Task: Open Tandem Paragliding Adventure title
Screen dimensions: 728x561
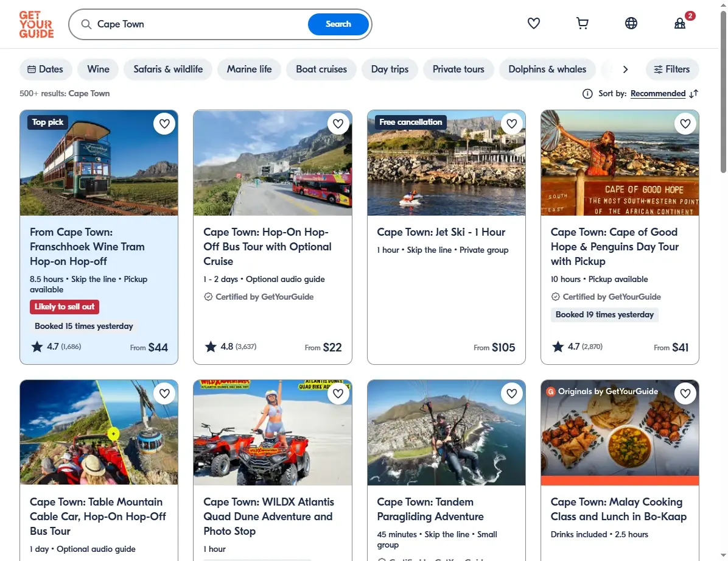Action: coord(430,509)
